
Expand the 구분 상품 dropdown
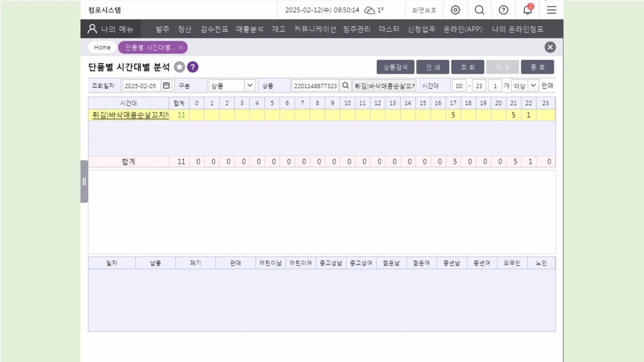point(250,85)
